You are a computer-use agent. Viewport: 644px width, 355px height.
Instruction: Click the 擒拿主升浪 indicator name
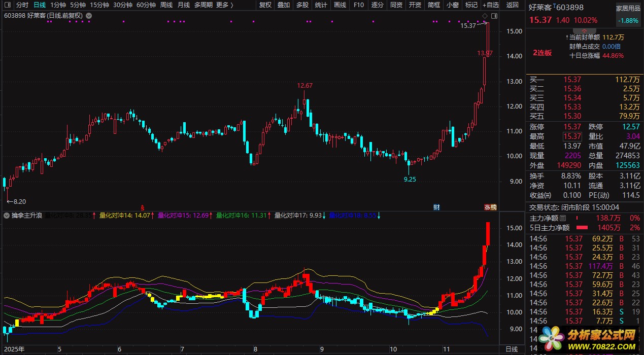tap(26, 216)
